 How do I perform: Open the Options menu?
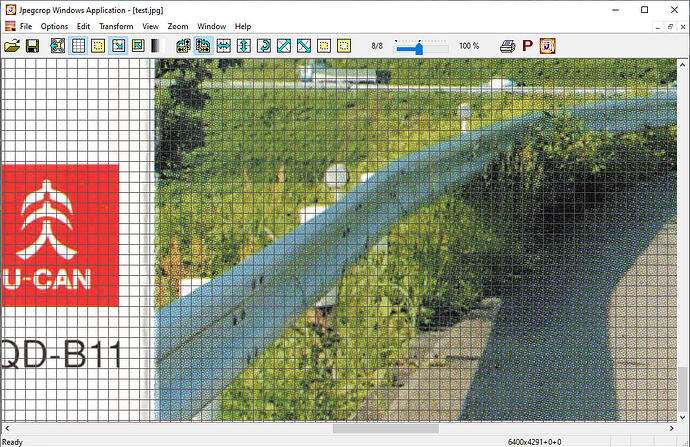[x=54, y=26]
